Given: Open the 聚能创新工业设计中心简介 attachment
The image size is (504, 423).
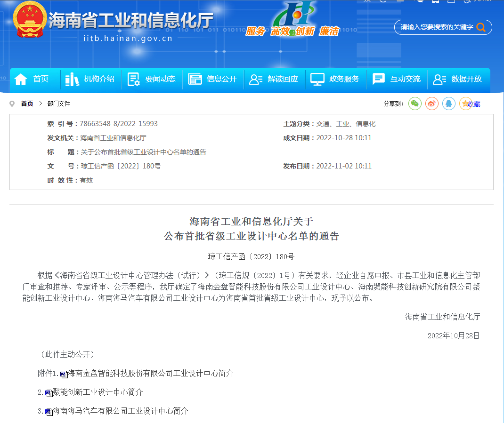Looking at the screenshot, I should 98,392.
